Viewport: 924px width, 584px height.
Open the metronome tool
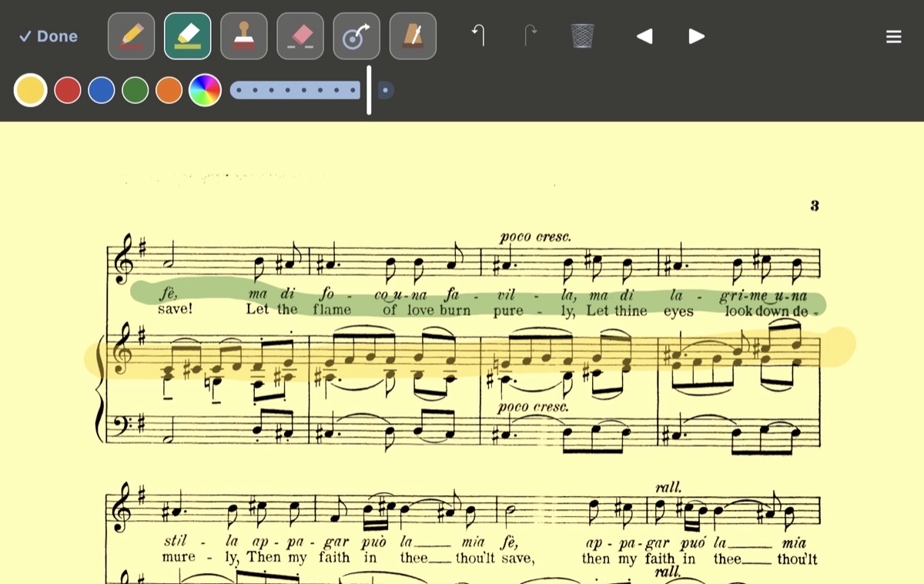(413, 36)
